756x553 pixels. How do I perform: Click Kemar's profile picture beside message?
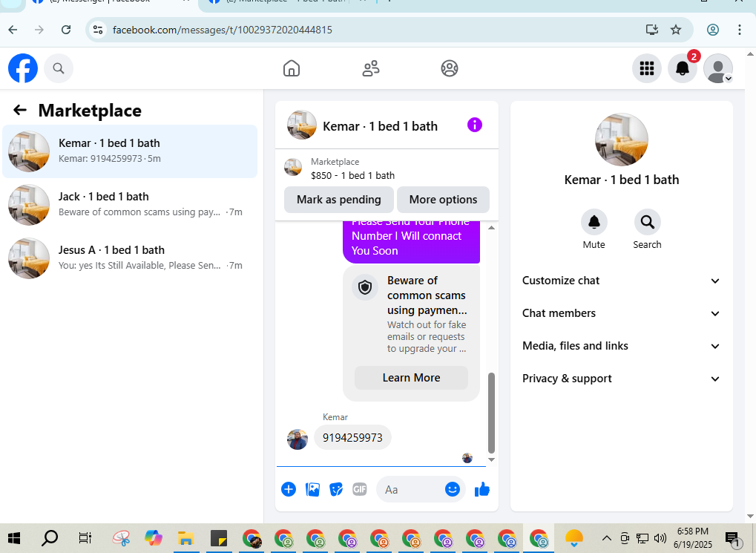[x=297, y=439]
